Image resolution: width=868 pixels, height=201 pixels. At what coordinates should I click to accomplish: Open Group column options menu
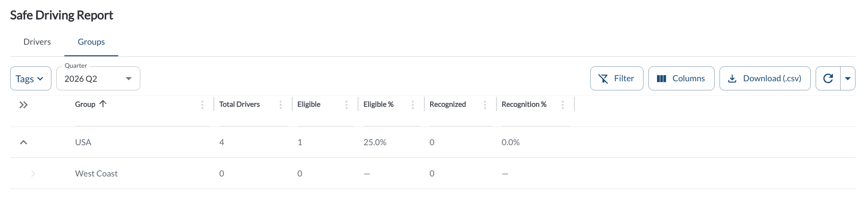[202, 104]
